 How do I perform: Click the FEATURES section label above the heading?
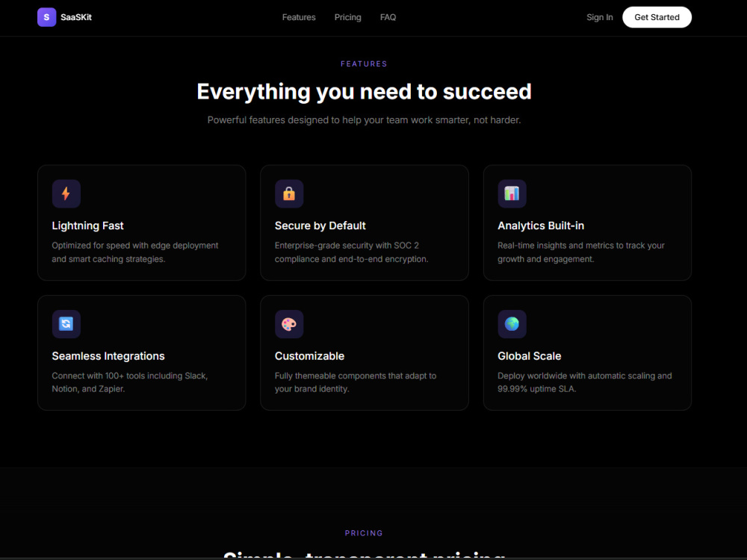(x=364, y=63)
